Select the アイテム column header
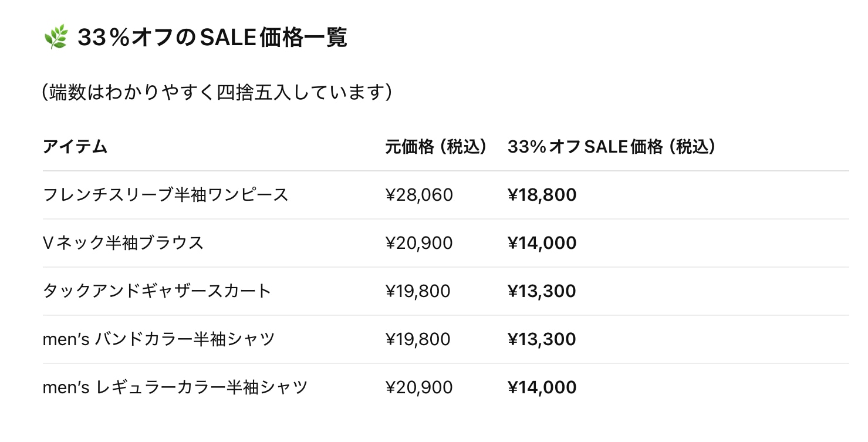The height and width of the screenshot is (442, 868). tap(75, 147)
